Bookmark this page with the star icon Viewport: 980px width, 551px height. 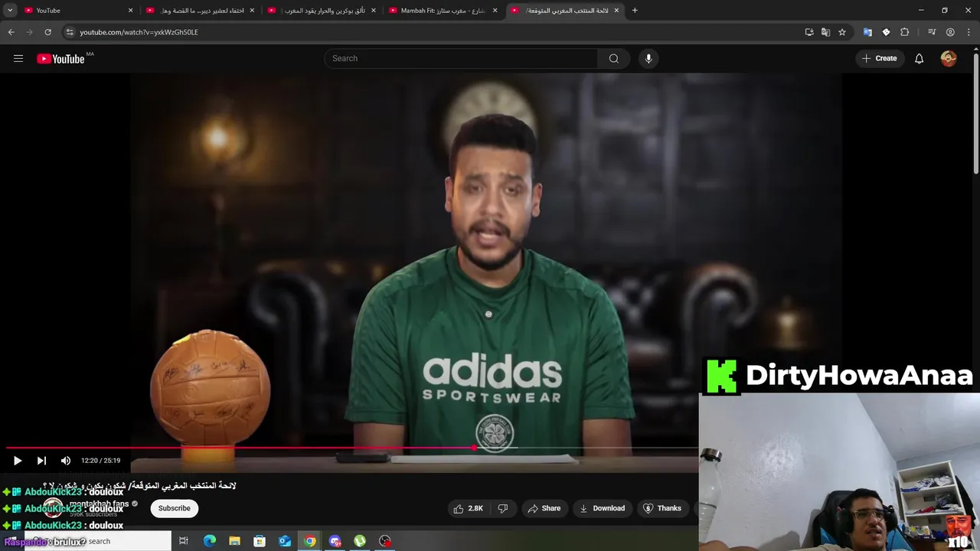(842, 32)
